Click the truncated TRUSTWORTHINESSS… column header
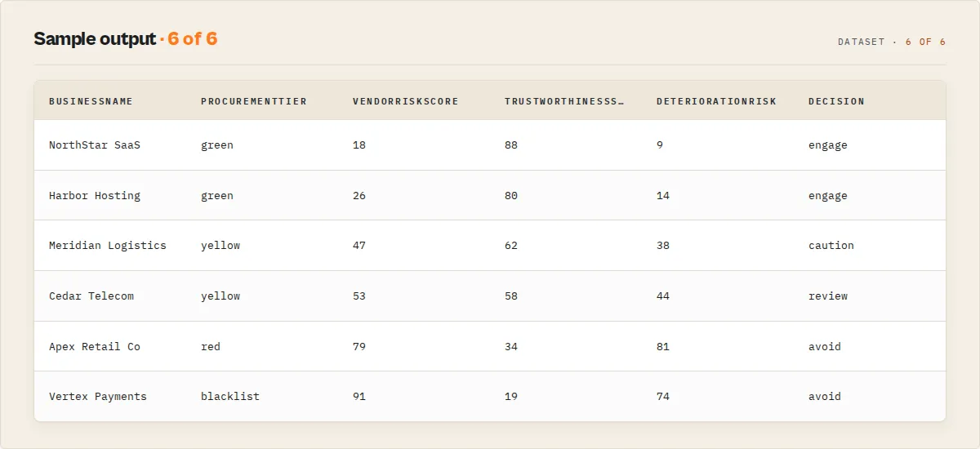Image resolution: width=980 pixels, height=449 pixels. coord(564,101)
